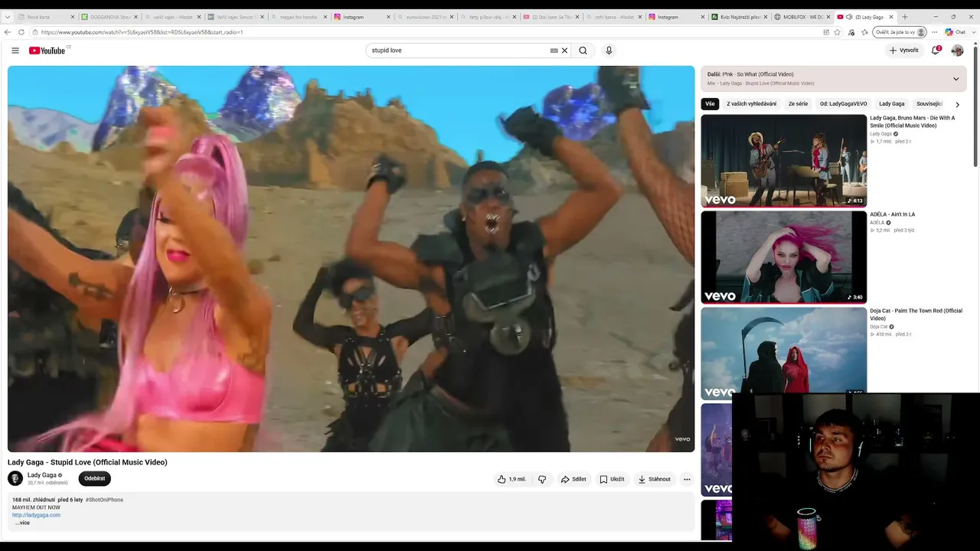Start voice search with the microphone
980x551 pixels.
609,51
